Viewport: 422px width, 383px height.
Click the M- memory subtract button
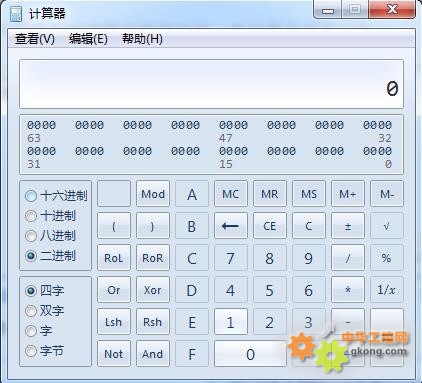click(387, 194)
